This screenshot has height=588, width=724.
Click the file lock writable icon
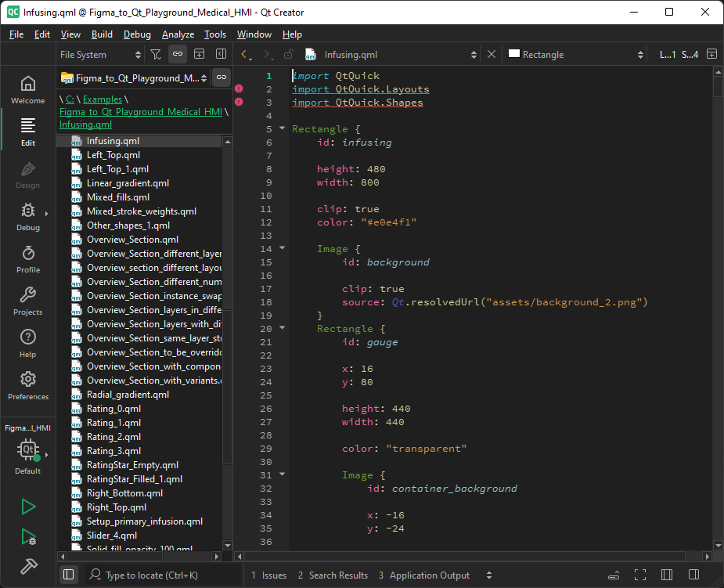click(x=289, y=55)
